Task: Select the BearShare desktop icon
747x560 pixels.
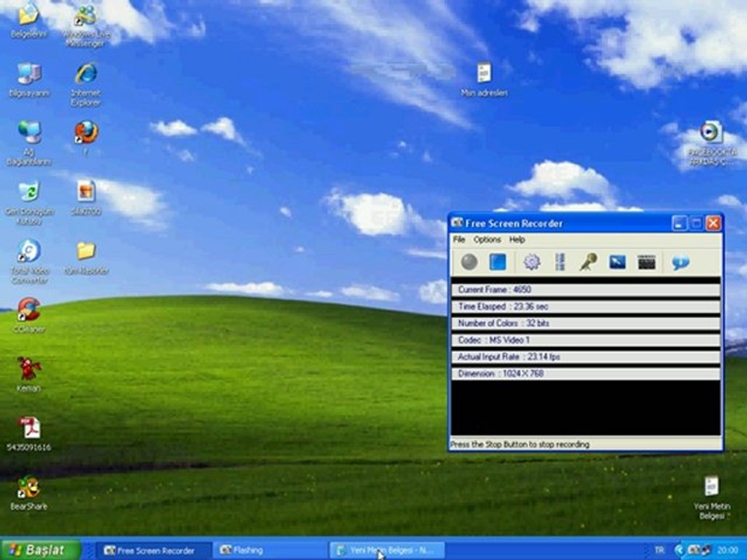Action: tap(29, 492)
